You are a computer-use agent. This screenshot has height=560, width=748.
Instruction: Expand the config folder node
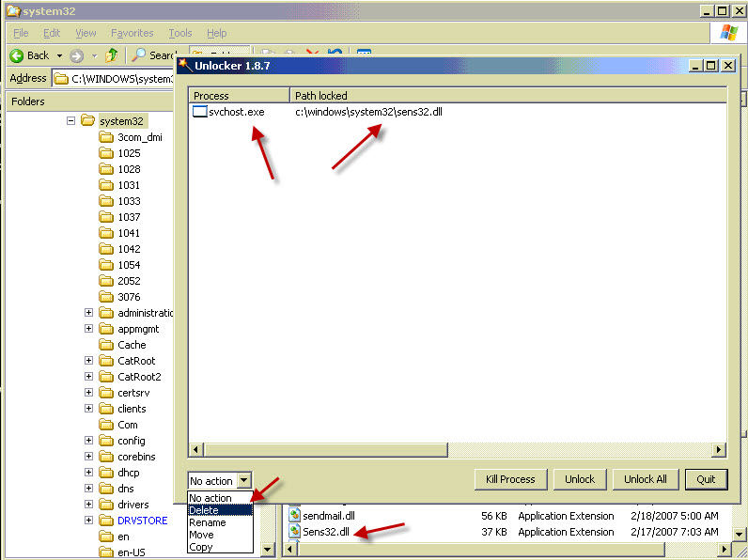[x=88, y=441]
